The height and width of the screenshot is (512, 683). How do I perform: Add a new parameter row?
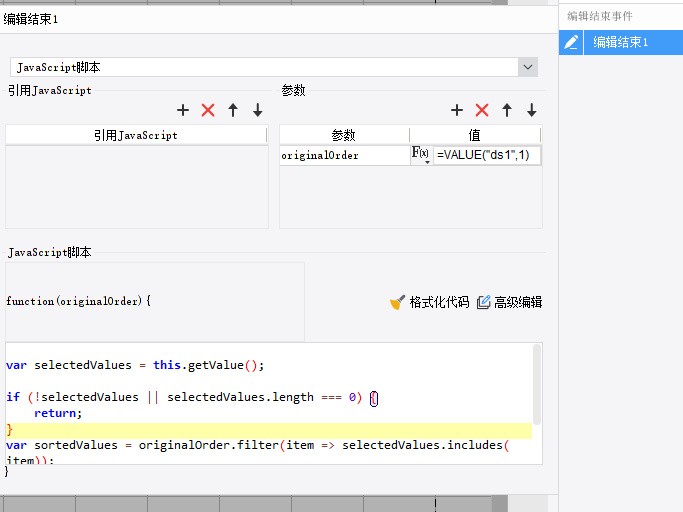click(x=457, y=110)
